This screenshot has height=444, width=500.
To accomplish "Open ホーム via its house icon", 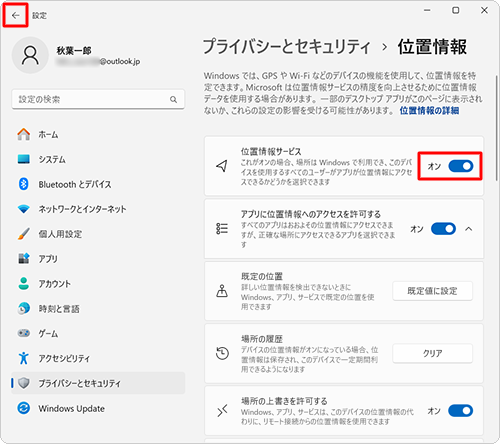I will click(x=24, y=134).
